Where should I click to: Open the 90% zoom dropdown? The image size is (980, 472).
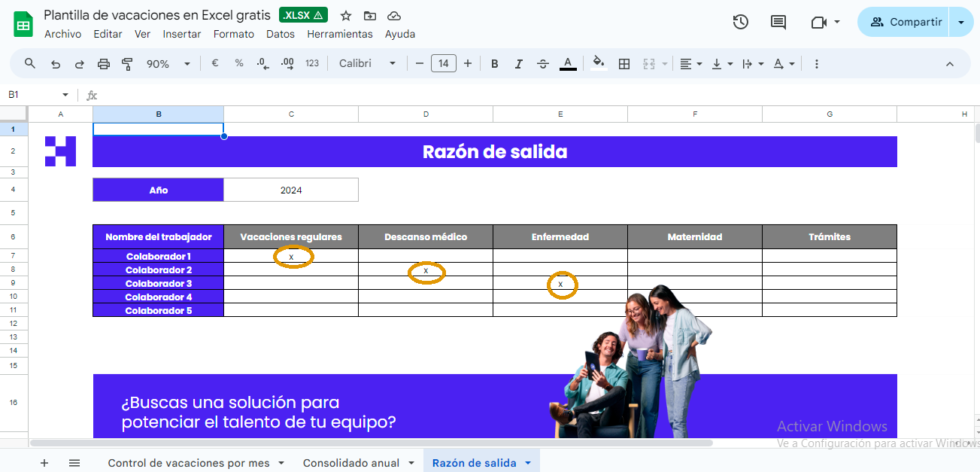point(168,64)
